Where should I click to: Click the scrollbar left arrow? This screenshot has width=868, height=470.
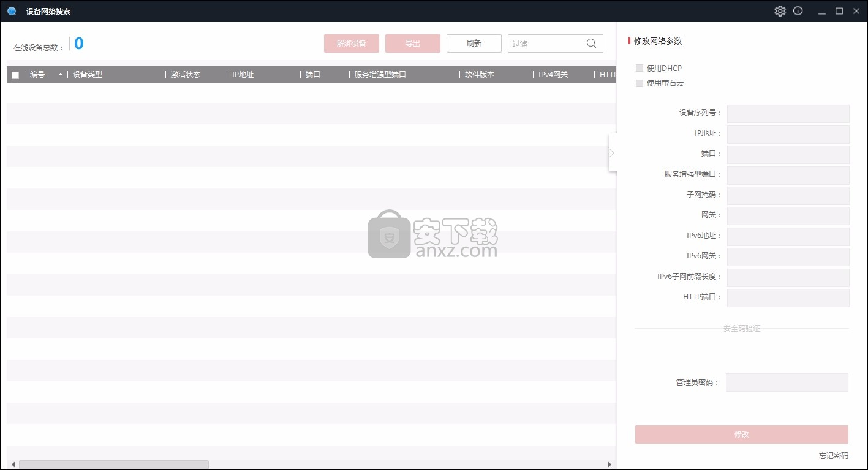[12, 464]
